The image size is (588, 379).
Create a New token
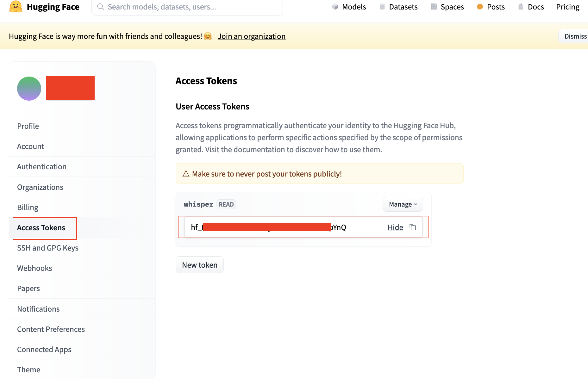(200, 265)
